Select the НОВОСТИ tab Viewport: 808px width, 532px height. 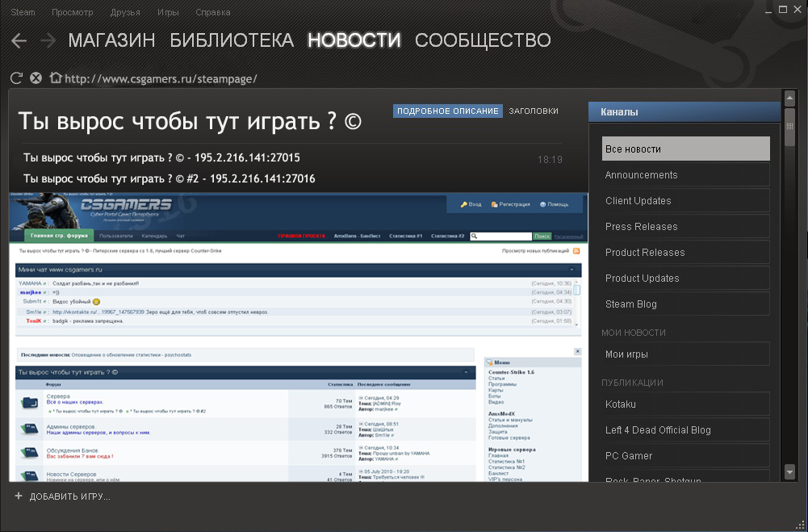(x=354, y=40)
